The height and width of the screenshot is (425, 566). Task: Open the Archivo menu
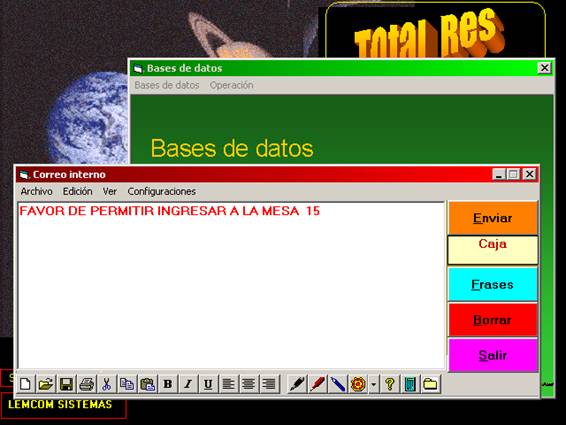[x=36, y=191]
